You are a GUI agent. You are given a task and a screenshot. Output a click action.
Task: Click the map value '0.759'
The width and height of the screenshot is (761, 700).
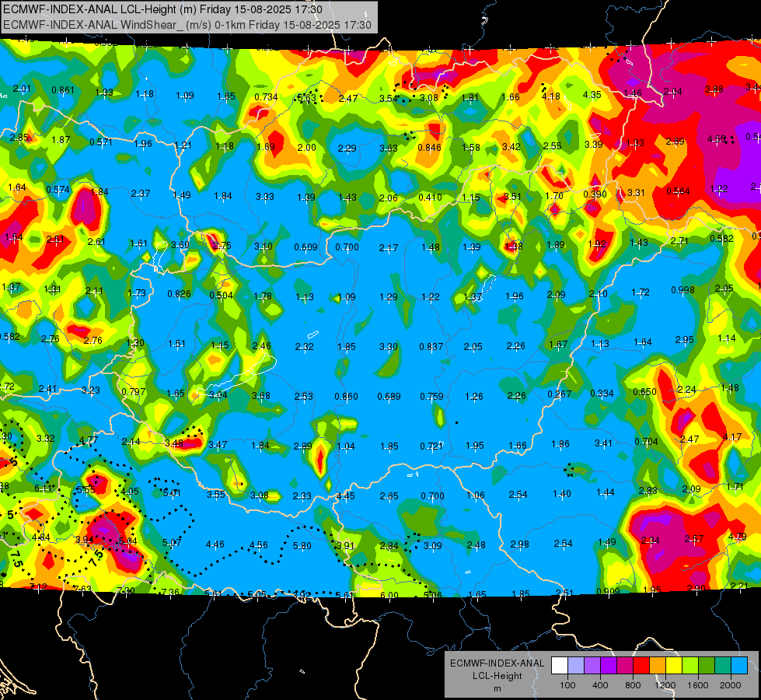(x=431, y=397)
